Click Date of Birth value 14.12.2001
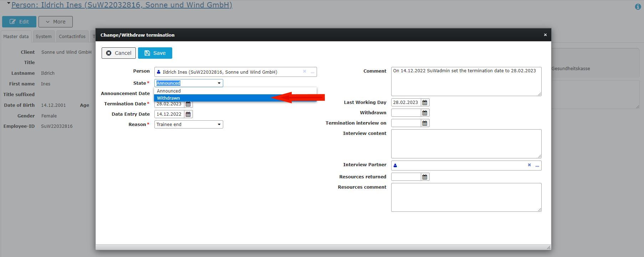This screenshot has height=257, width=644. point(53,105)
